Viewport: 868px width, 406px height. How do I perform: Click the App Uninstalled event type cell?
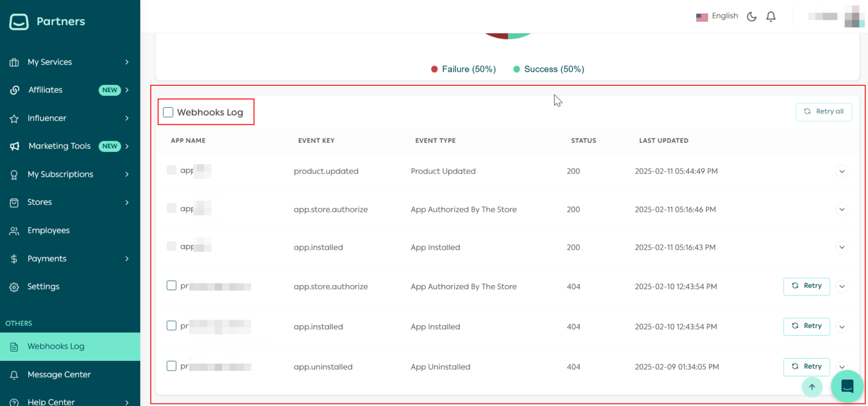click(440, 367)
